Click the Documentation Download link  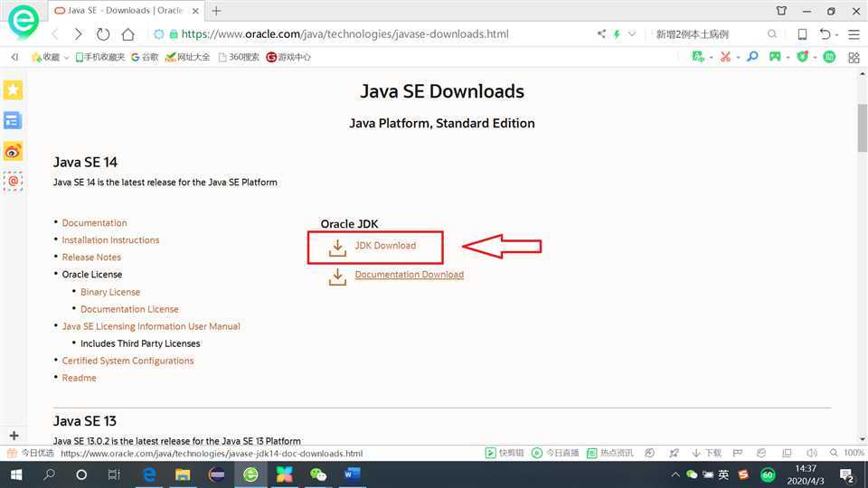tap(409, 275)
